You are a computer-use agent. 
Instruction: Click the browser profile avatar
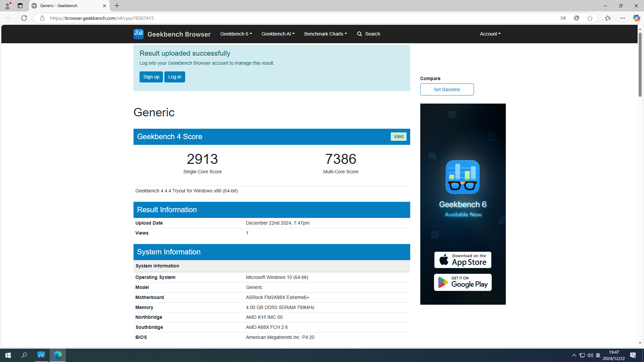(x=7, y=6)
